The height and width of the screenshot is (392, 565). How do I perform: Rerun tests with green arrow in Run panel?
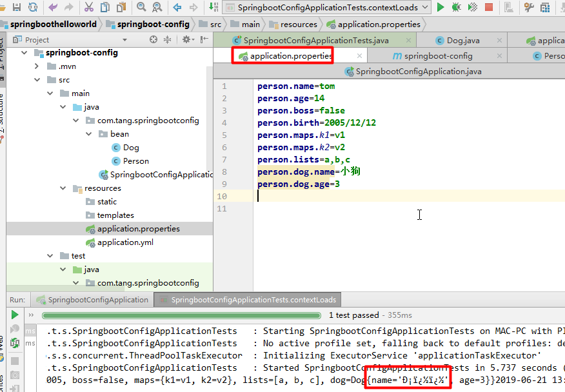point(15,315)
